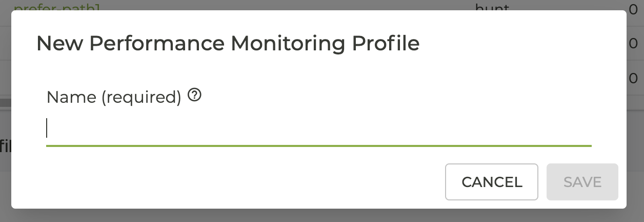Click the background 0 value beside the dialog title
The height and width of the screenshot is (222, 644).
tap(633, 44)
